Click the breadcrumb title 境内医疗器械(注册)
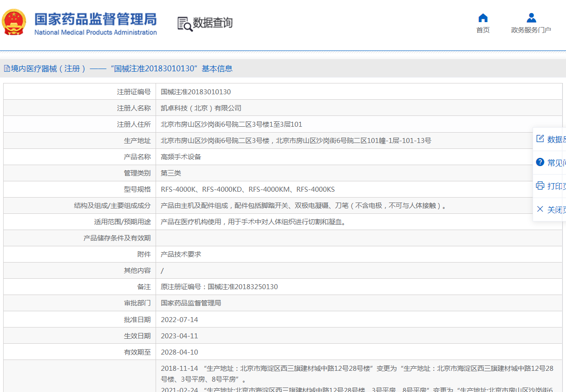Viewport: 566px width, 392px height. pos(49,69)
